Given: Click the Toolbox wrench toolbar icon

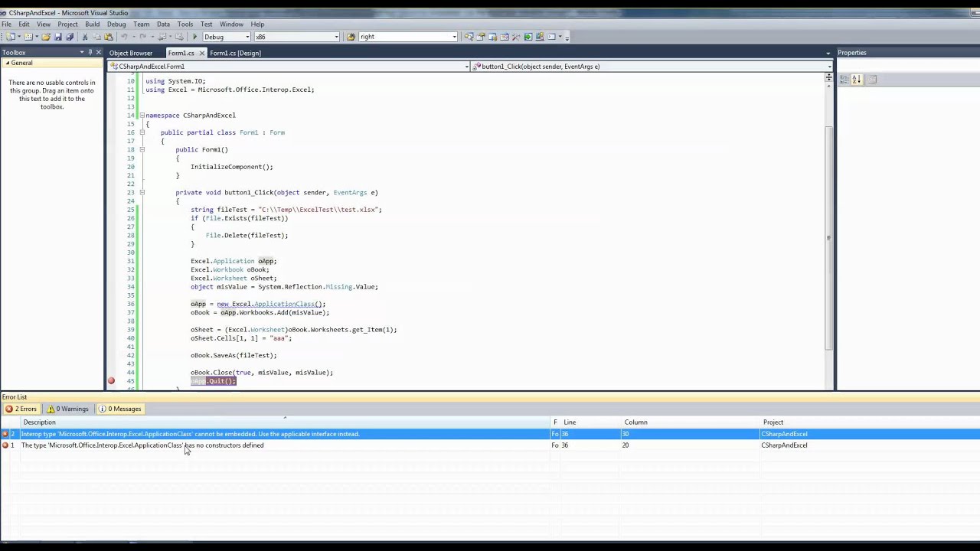Looking at the screenshot, I should [x=515, y=37].
